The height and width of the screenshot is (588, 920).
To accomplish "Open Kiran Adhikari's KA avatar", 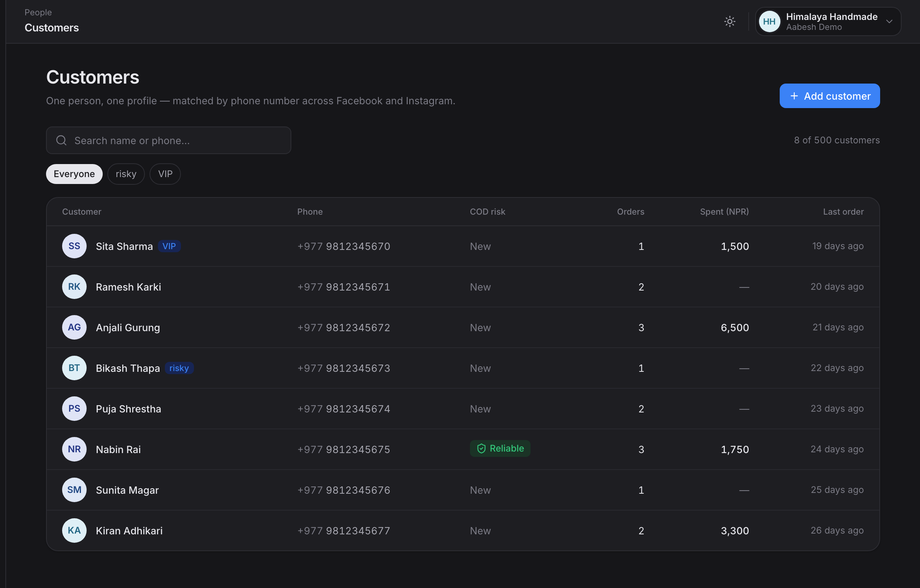I will click(x=74, y=531).
